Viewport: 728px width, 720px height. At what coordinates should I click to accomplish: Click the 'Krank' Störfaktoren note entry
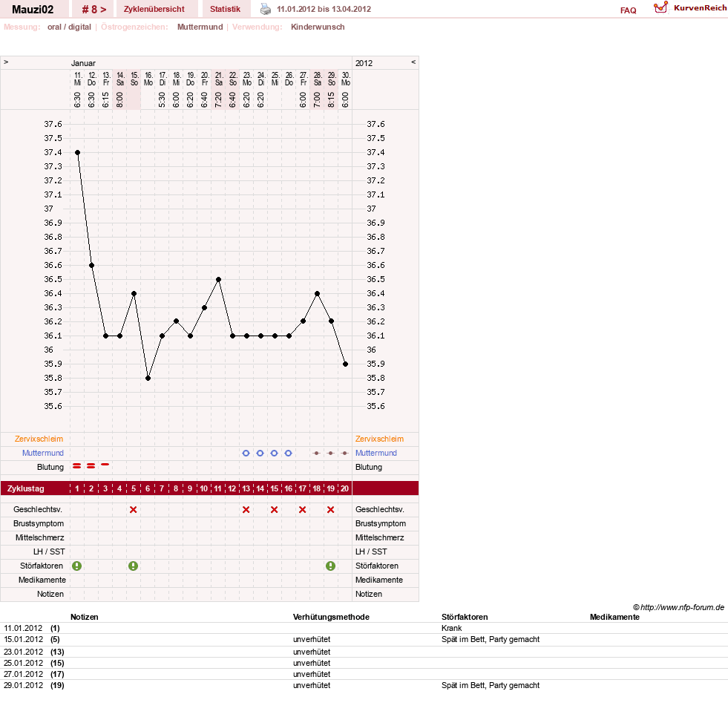coord(452,628)
